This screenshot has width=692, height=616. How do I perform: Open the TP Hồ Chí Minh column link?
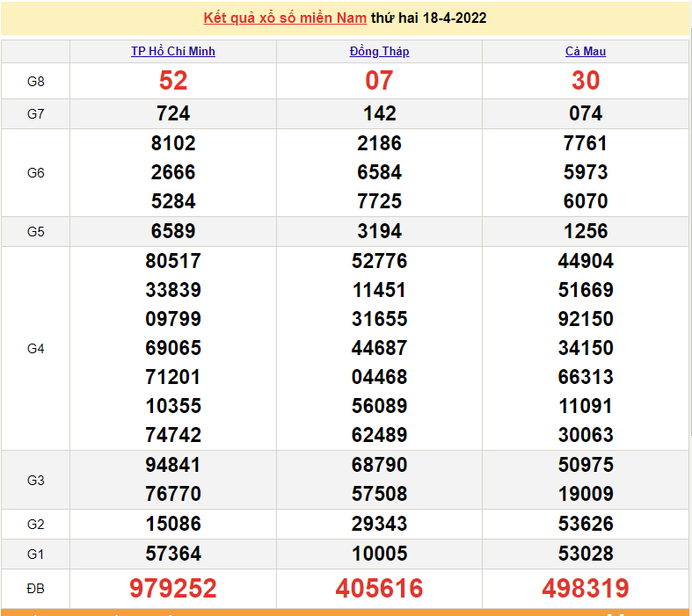(173, 51)
